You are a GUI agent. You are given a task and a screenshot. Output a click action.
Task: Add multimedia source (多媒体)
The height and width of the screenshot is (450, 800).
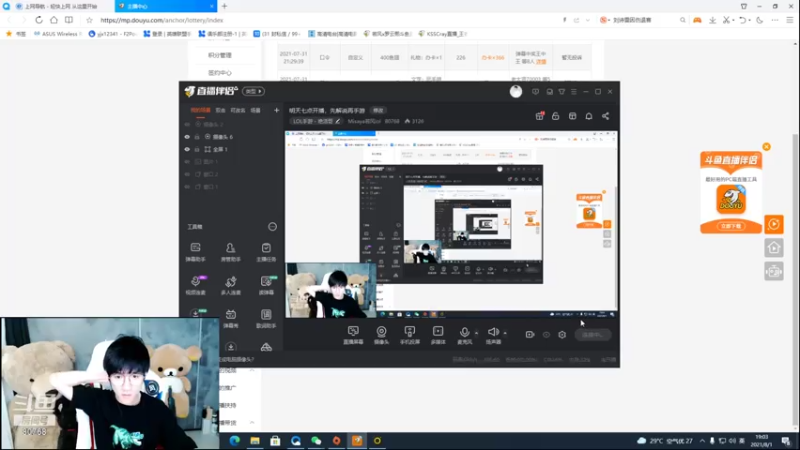tap(438, 335)
